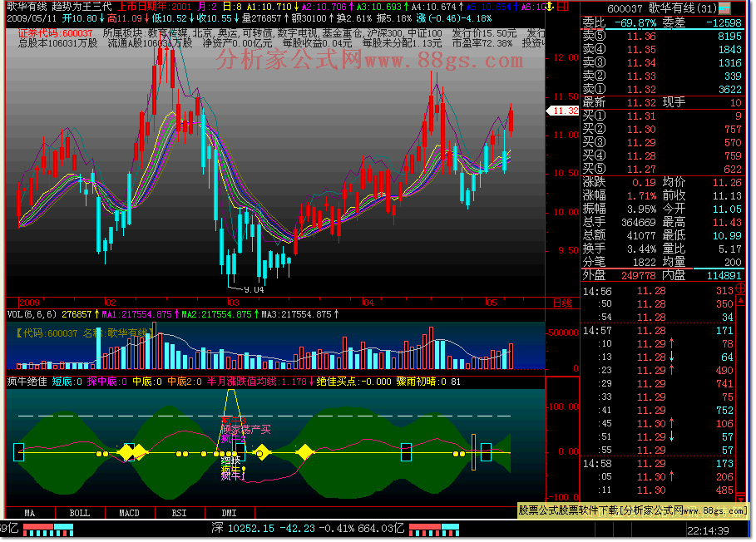Click the 11.32 current price marker on the price axis
This screenshot has height=542, width=756.
pyautogui.click(x=563, y=111)
